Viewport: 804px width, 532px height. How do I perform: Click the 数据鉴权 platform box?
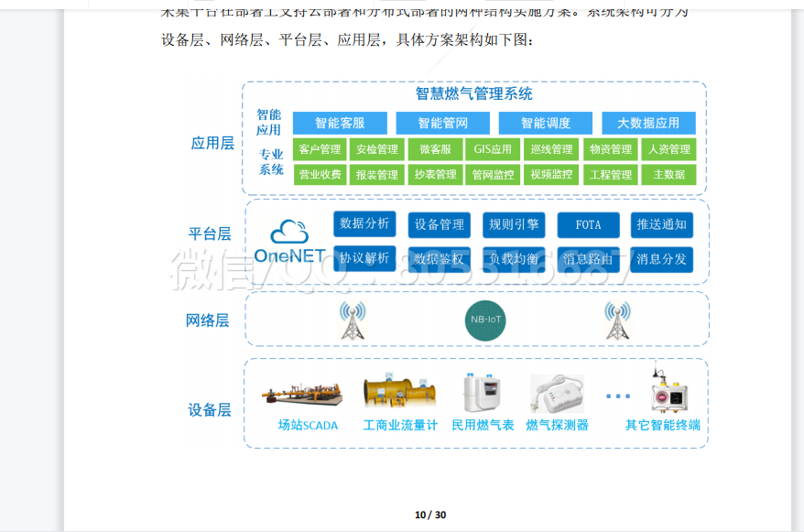[440, 259]
